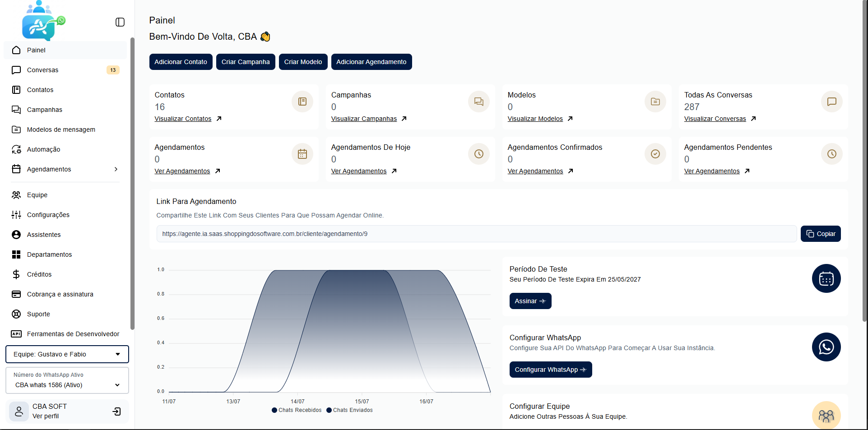Open the Visualizar Contatos link
The width and height of the screenshot is (868, 430).
coord(183,119)
